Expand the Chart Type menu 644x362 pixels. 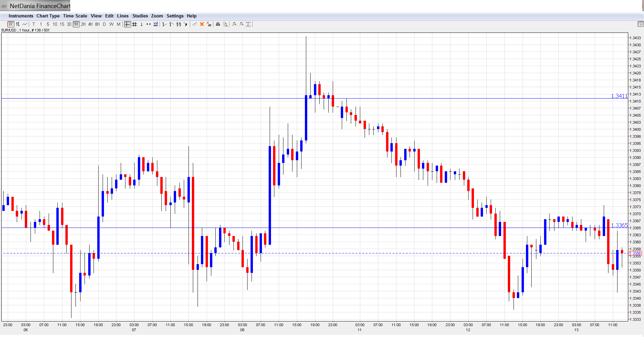tap(48, 16)
